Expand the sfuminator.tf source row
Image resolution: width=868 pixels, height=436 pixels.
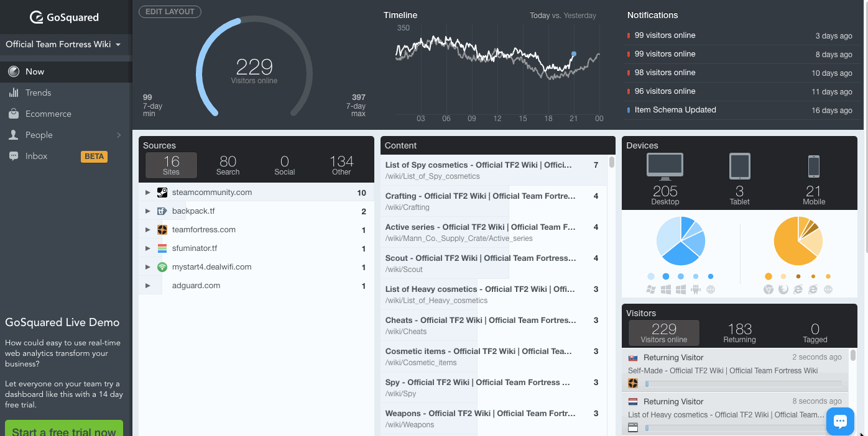pyautogui.click(x=147, y=248)
